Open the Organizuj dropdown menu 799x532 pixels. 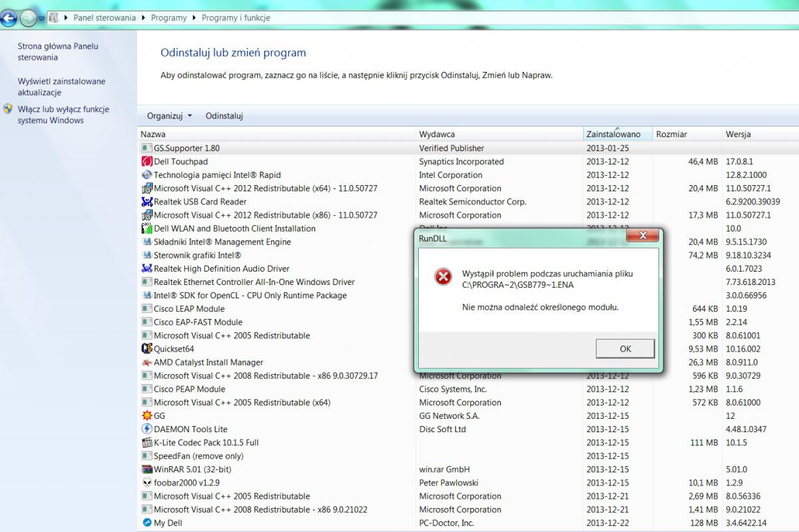[x=169, y=115]
